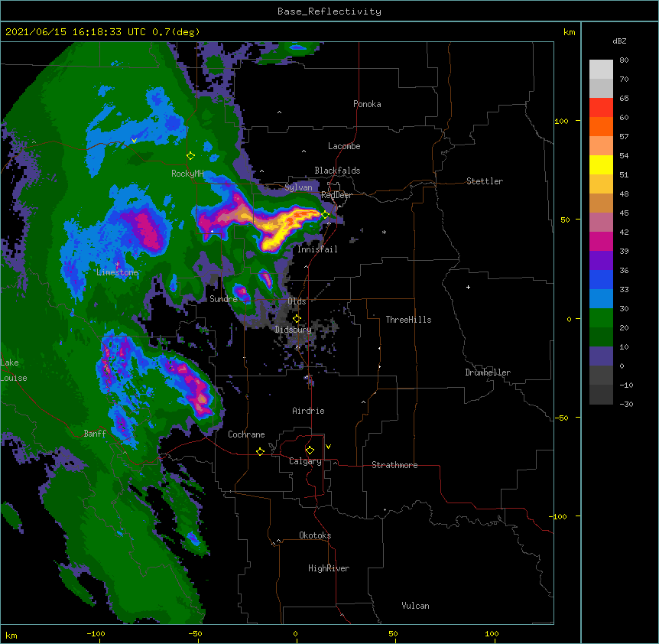
Task: Click the 100 tick on the bottom axis
Action: pyautogui.click(x=492, y=633)
